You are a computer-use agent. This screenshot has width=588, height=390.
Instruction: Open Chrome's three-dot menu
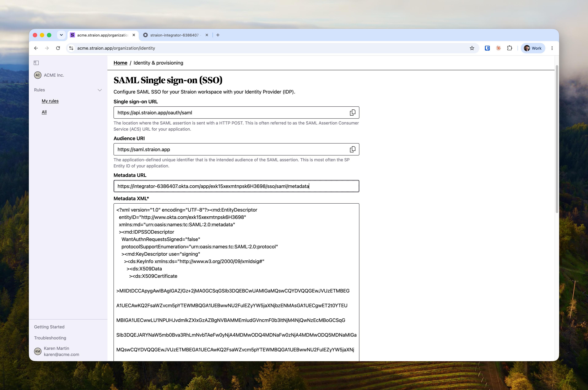point(552,48)
